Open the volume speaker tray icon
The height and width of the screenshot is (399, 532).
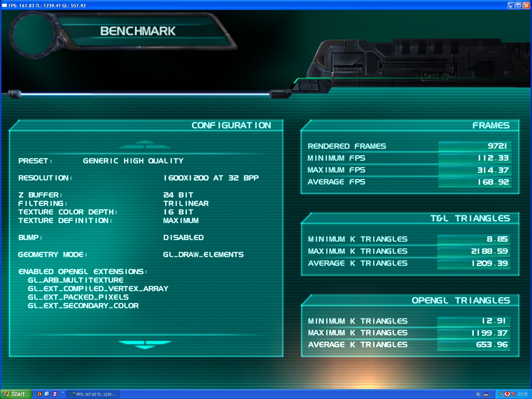pos(501,394)
